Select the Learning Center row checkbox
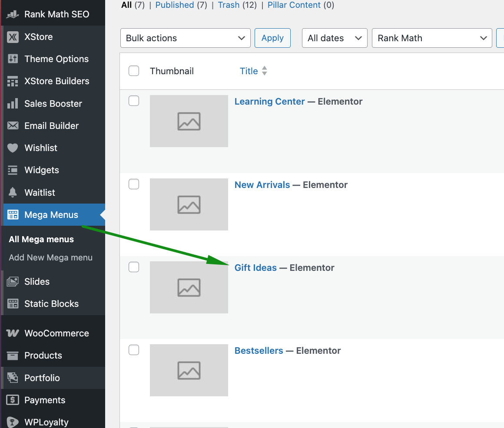504x428 pixels. pyautogui.click(x=134, y=101)
